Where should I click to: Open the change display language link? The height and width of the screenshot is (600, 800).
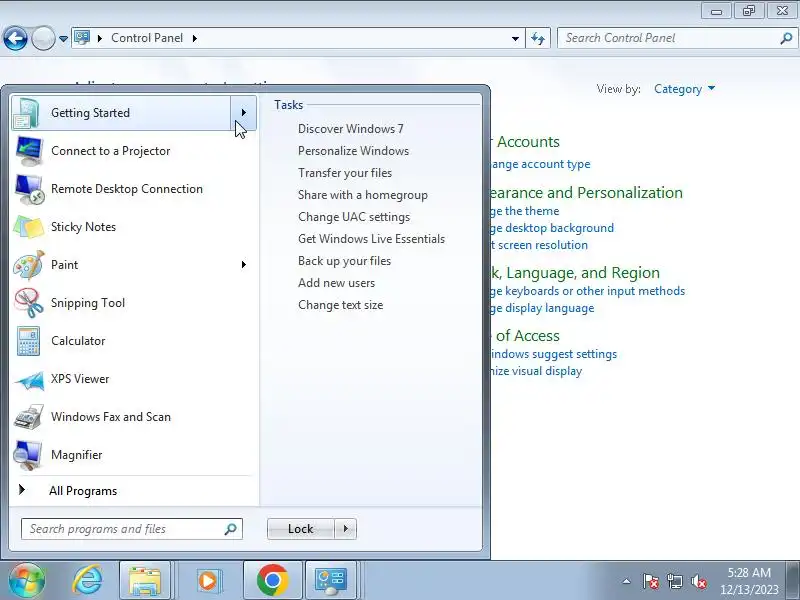[543, 308]
